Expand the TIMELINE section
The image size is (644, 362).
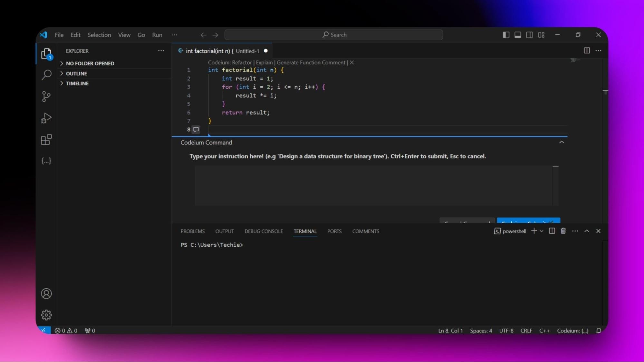(114, 83)
